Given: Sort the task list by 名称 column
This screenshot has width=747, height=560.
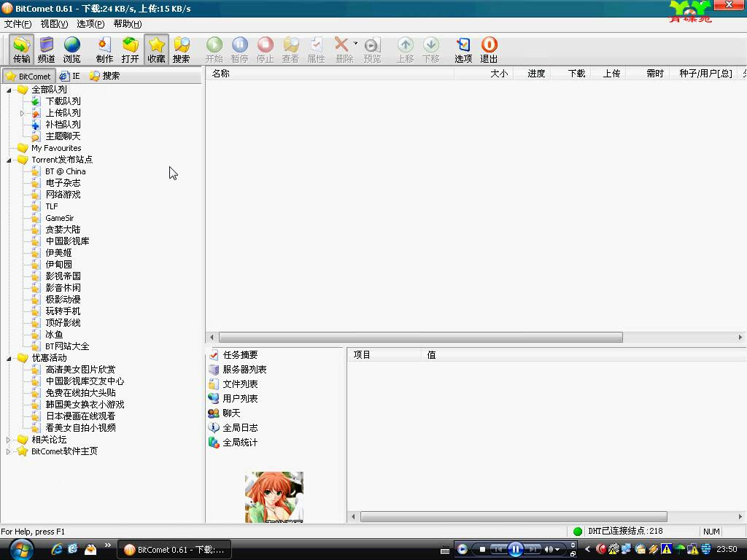Looking at the screenshot, I should point(330,74).
